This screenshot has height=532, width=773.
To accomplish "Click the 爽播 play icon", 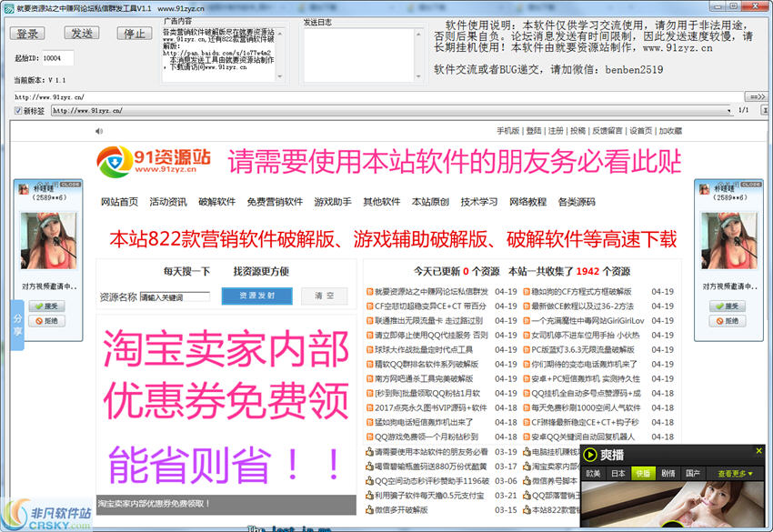I will pyautogui.click(x=590, y=455).
